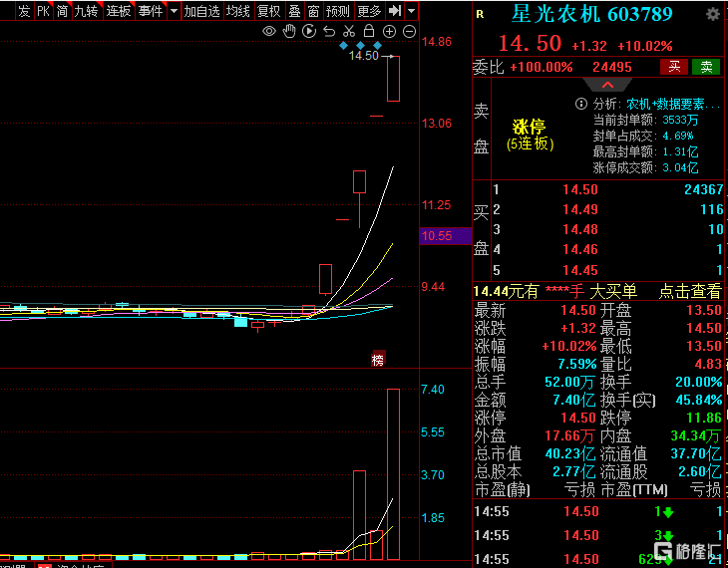The height and width of the screenshot is (568, 728).
Task: Toggle 均线 moving averages
Action: [237, 11]
